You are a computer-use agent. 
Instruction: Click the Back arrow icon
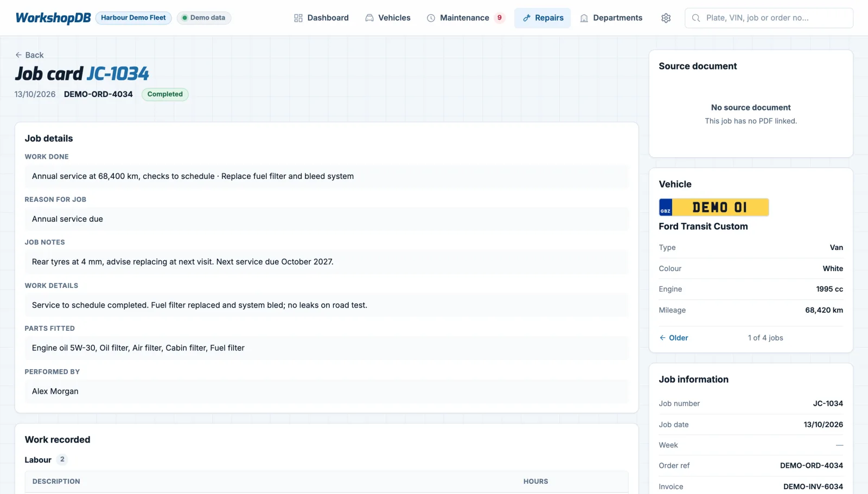coord(18,55)
